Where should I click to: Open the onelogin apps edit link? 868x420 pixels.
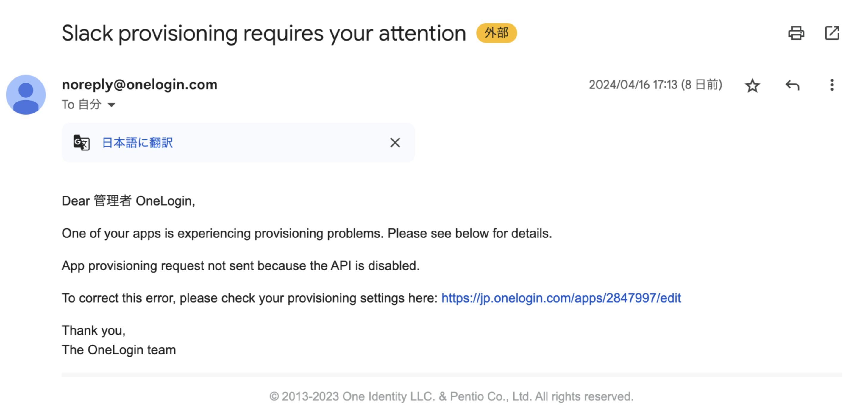[561, 298]
